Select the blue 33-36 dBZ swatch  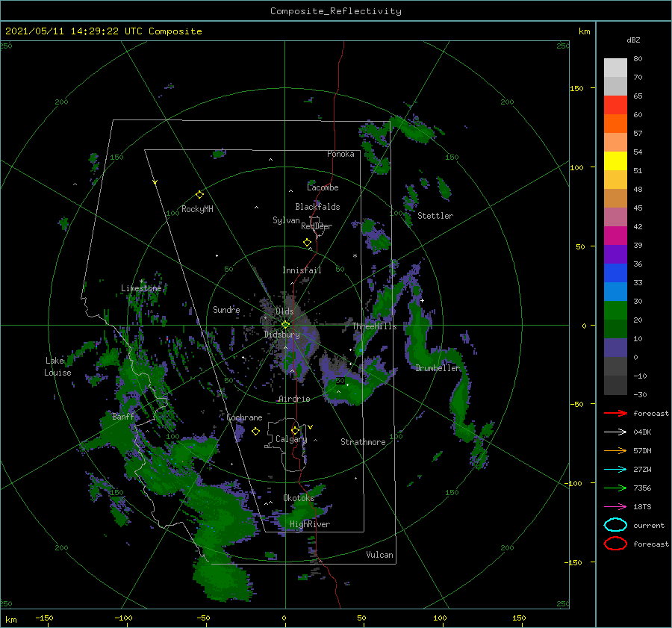tap(615, 273)
